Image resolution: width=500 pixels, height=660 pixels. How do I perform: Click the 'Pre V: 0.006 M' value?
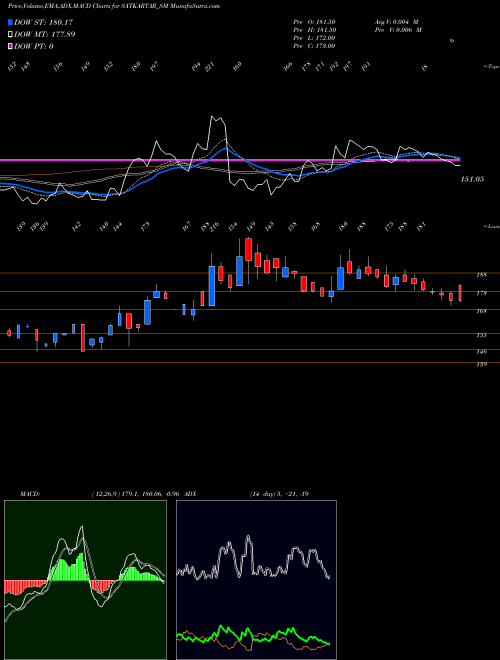point(397,30)
